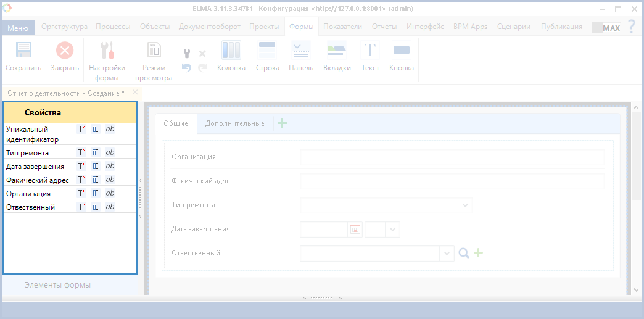The image size is (644, 319).
Task: Open calendar picker for Дата завершения
Action: (x=355, y=230)
